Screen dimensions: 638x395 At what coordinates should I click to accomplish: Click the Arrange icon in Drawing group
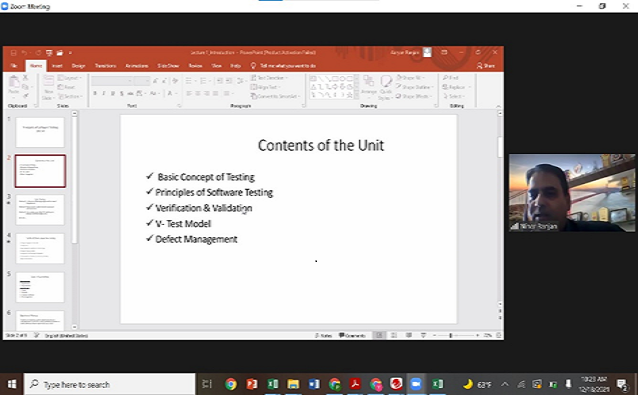click(369, 86)
